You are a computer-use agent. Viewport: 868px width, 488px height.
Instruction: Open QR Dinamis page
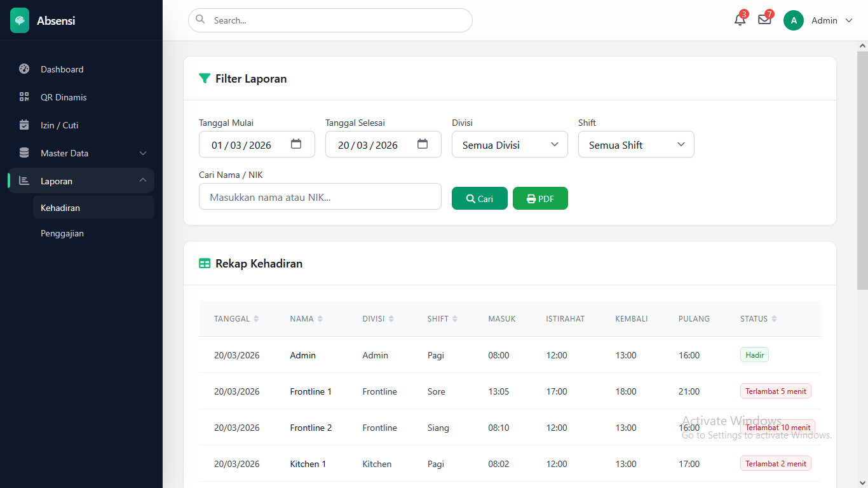click(x=64, y=97)
